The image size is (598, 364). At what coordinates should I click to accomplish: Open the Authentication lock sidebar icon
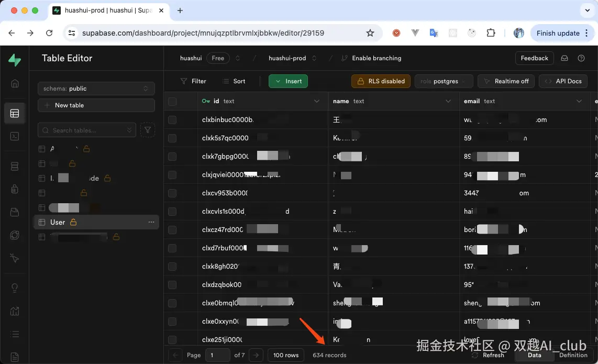pos(15,189)
